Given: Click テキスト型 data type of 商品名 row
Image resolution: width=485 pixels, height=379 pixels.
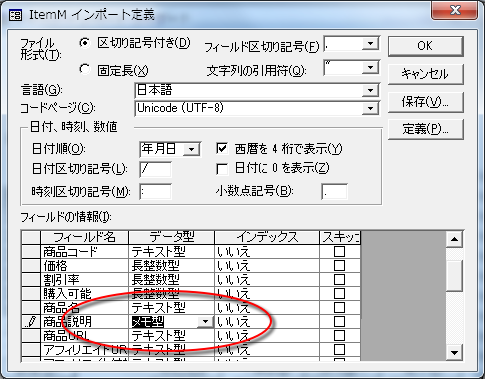Looking at the screenshot, I should pyautogui.click(x=171, y=307).
